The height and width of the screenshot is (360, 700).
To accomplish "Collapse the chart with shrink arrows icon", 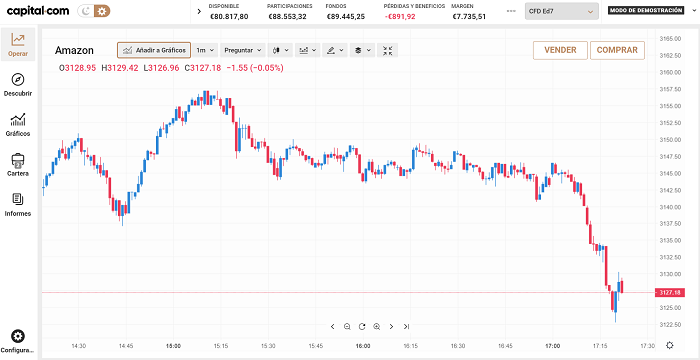I will [388, 50].
